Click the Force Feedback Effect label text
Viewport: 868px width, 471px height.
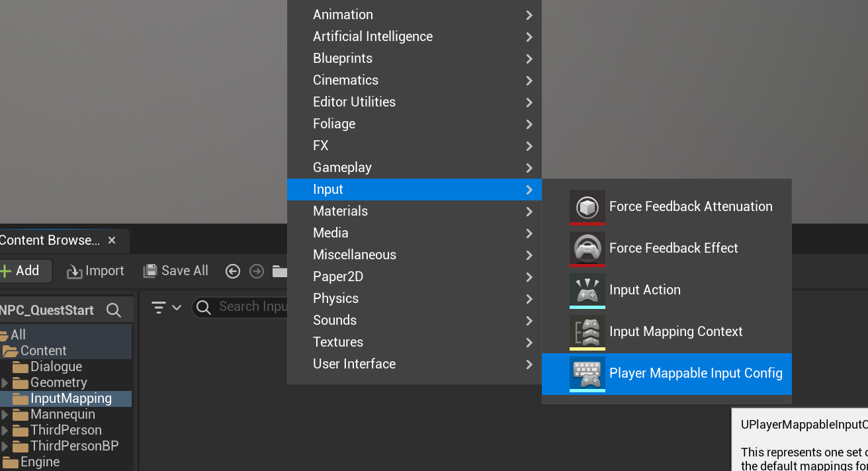click(673, 248)
